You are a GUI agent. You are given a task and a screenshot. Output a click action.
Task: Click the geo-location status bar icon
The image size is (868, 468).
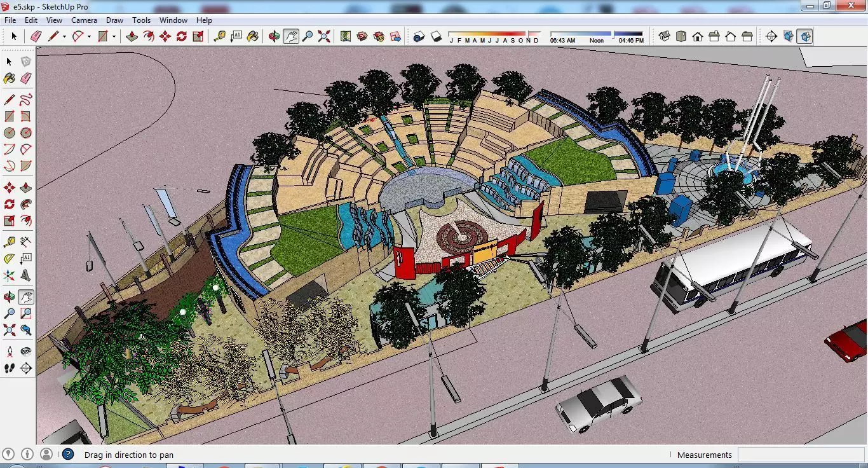tap(9, 454)
